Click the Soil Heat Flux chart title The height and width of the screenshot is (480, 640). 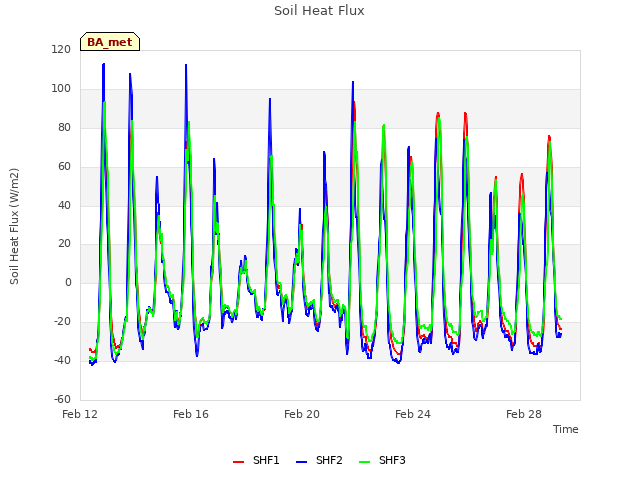click(x=319, y=11)
